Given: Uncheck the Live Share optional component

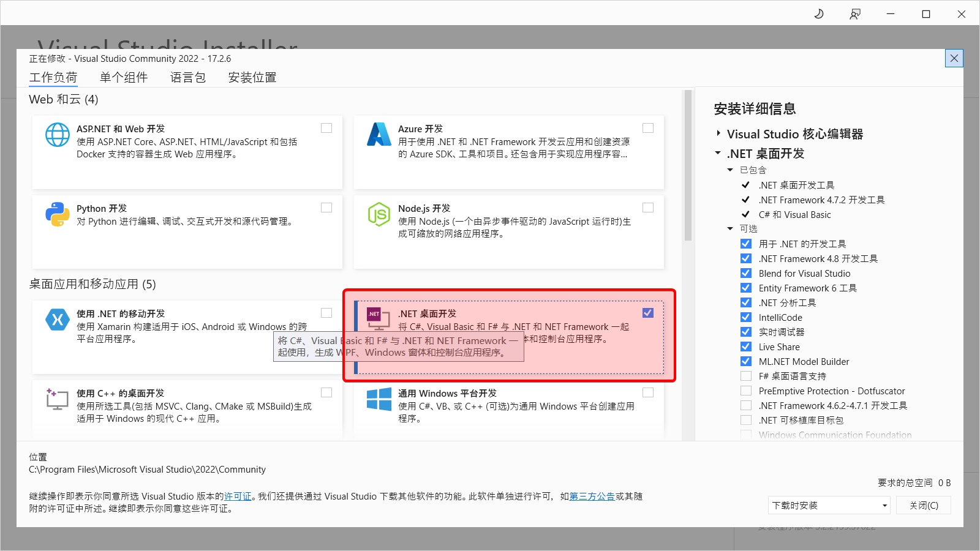Looking at the screenshot, I should click(x=746, y=347).
